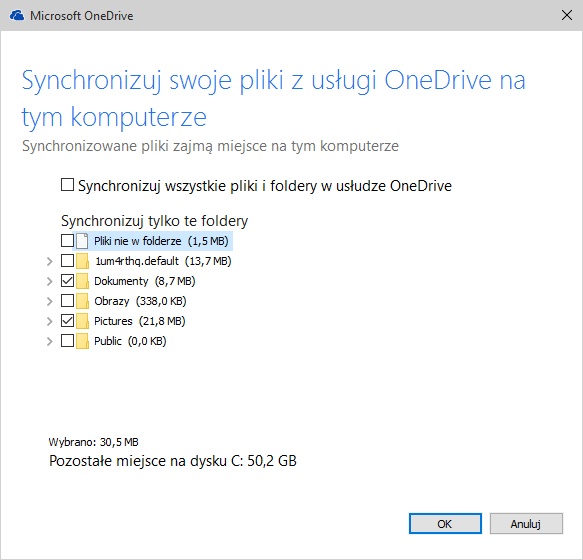Click the file icon next to Pliki nie w folderze
583x560 pixels.
pyautogui.click(x=82, y=241)
